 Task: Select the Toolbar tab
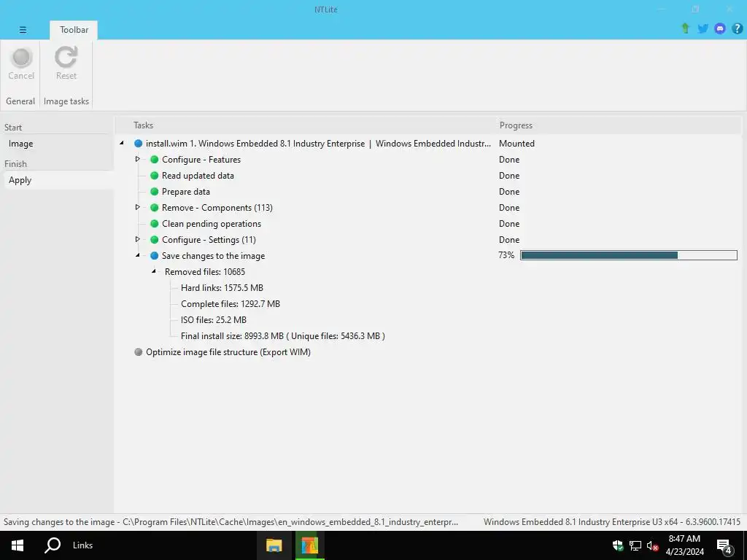(x=74, y=29)
